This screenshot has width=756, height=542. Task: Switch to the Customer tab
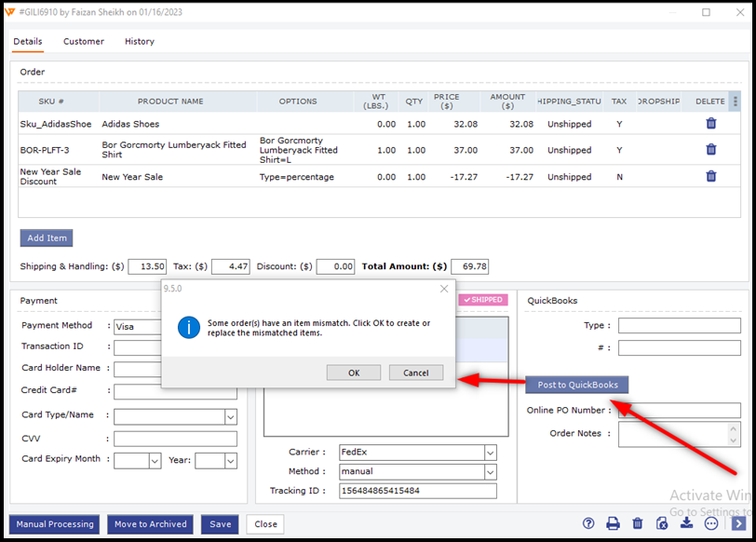(84, 41)
